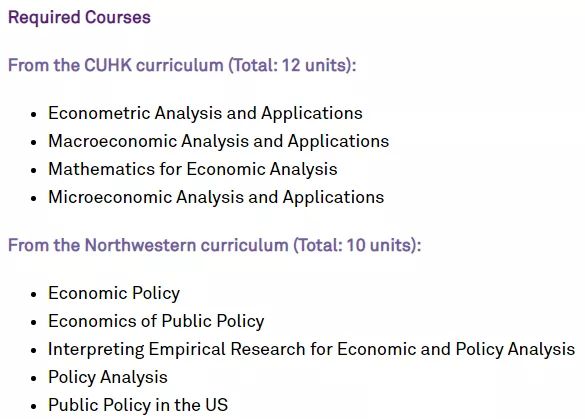Image resolution: width=585 pixels, height=419 pixels.
Task: Click the Required Courses heading
Action: [x=79, y=18]
